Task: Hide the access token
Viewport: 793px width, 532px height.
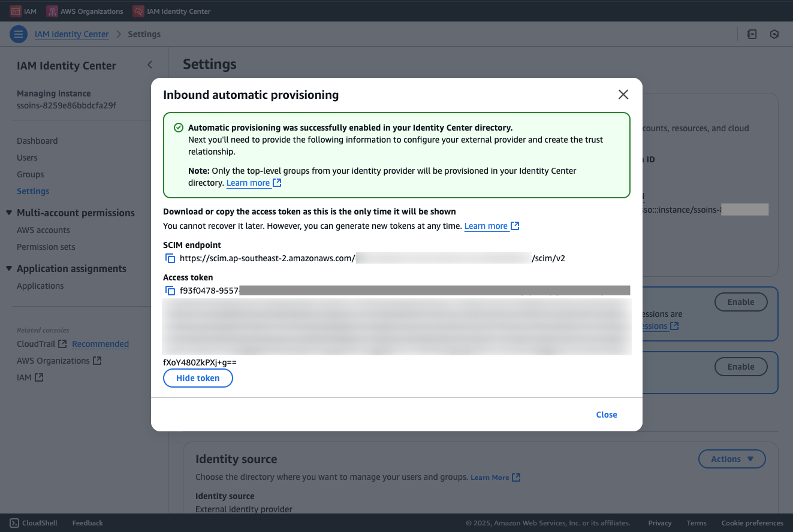Action: pos(198,378)
